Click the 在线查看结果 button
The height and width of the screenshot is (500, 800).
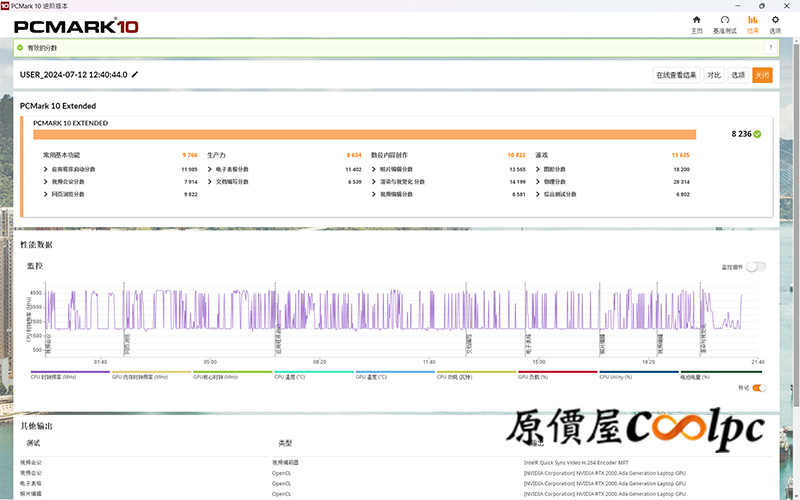point(676,75)
